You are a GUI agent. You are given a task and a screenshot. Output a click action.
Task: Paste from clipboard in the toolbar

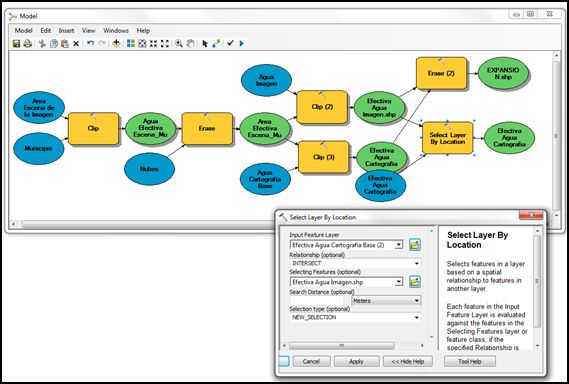click(x=65, y=44)
